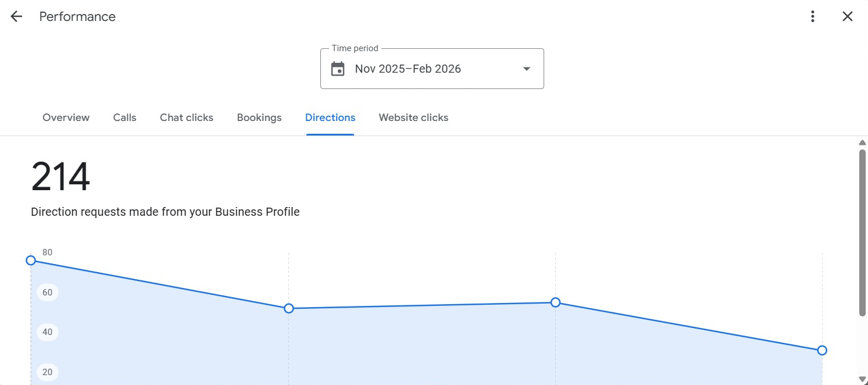Click the third chart data point

pos(555,302)
